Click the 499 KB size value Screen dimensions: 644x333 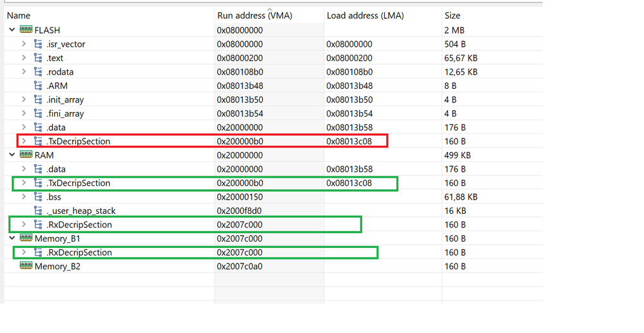click(x=458, y=155)
